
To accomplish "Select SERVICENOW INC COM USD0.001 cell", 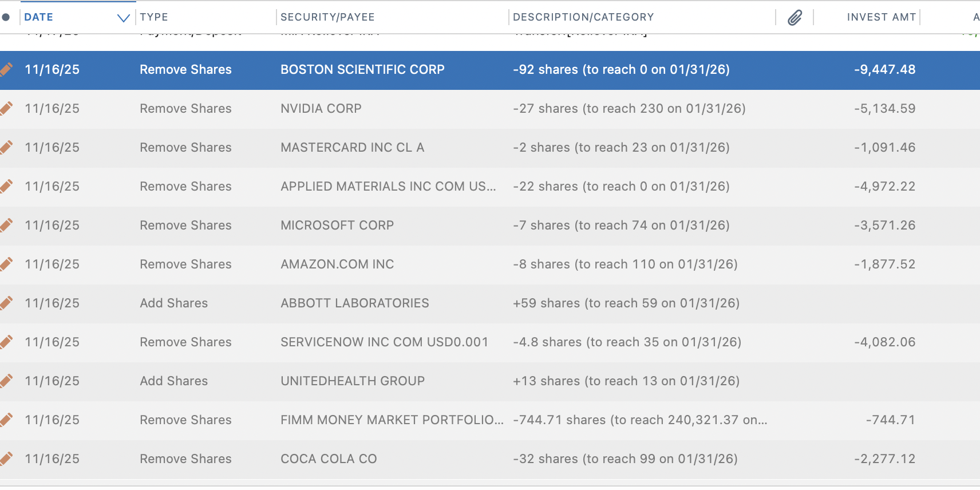I will click(x=384, y=342).
